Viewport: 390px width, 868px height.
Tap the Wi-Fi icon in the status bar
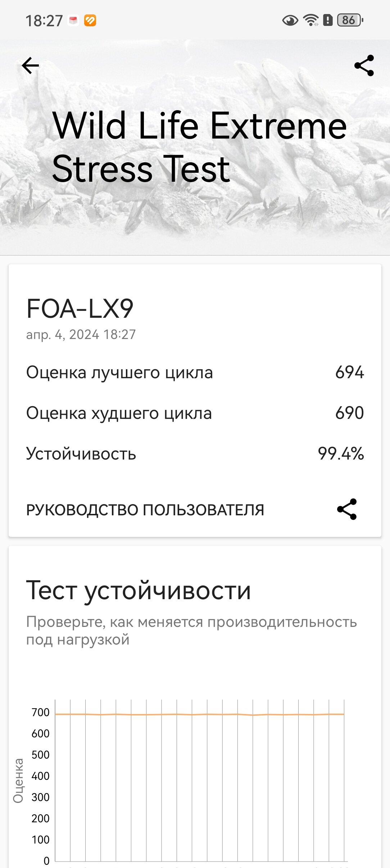311,21
